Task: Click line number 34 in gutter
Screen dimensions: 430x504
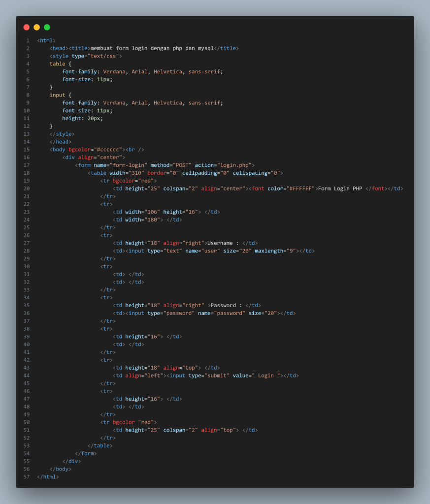Action: click(x=27, y=298)
